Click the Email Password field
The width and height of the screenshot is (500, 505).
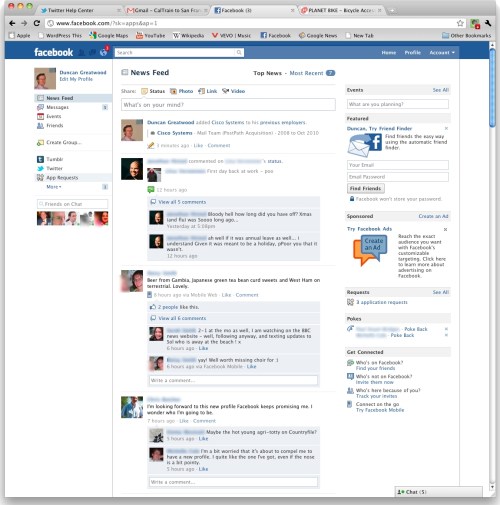[x=398, y=177]
